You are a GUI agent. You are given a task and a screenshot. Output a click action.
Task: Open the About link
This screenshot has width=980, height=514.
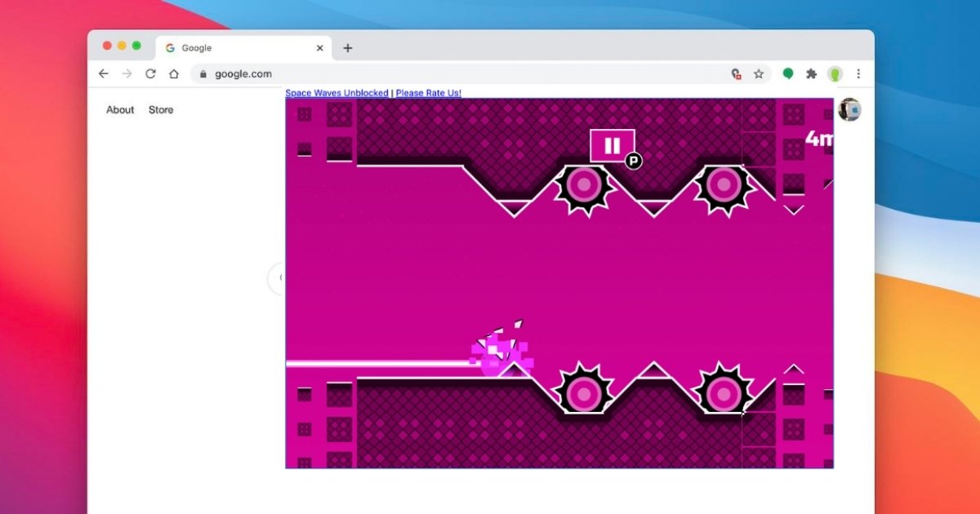[x=120, y=109]
